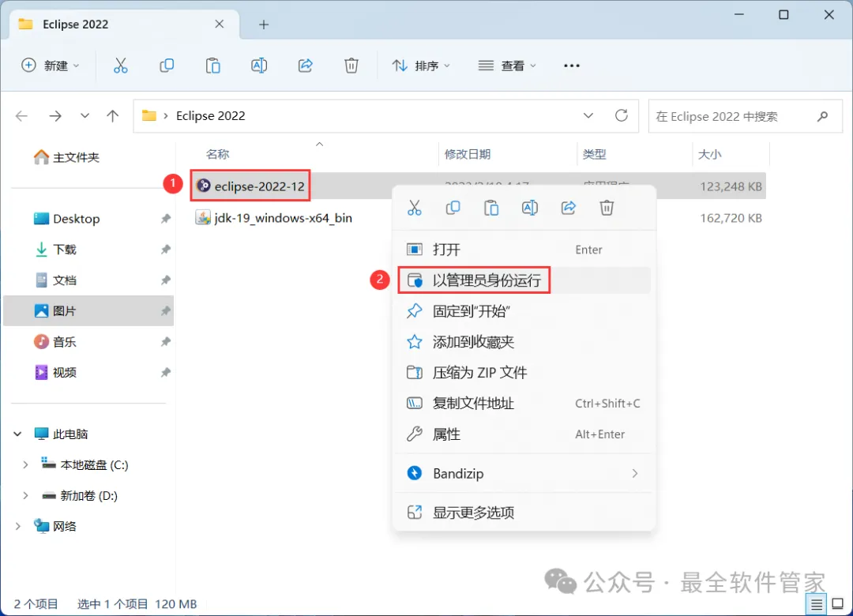Click Eclipse 2022 breadcrumb in address bar
The image size is (853, 616).
pyautogui.click(x=211, y=116)
